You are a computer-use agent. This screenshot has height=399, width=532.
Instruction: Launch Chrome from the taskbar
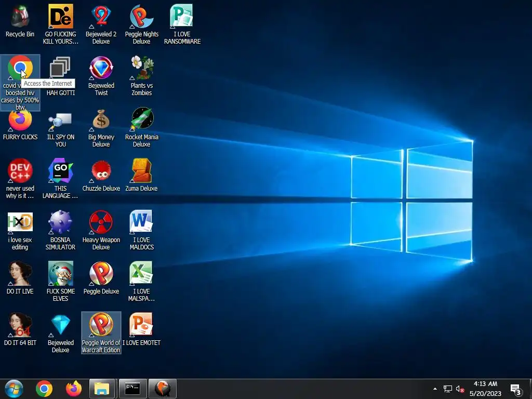pos(44,389)
